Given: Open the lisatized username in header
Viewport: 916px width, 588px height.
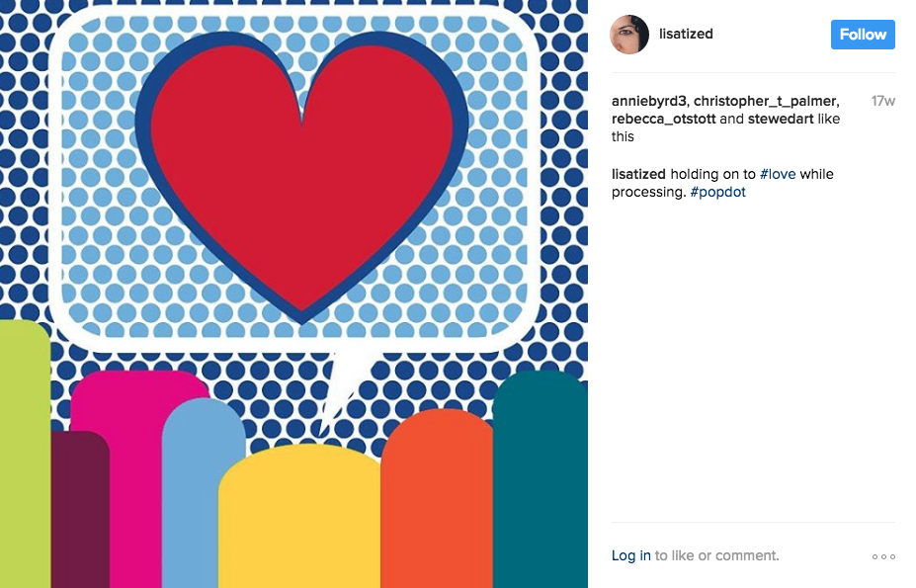Looking at the screenshot, I should click(686, 34).
